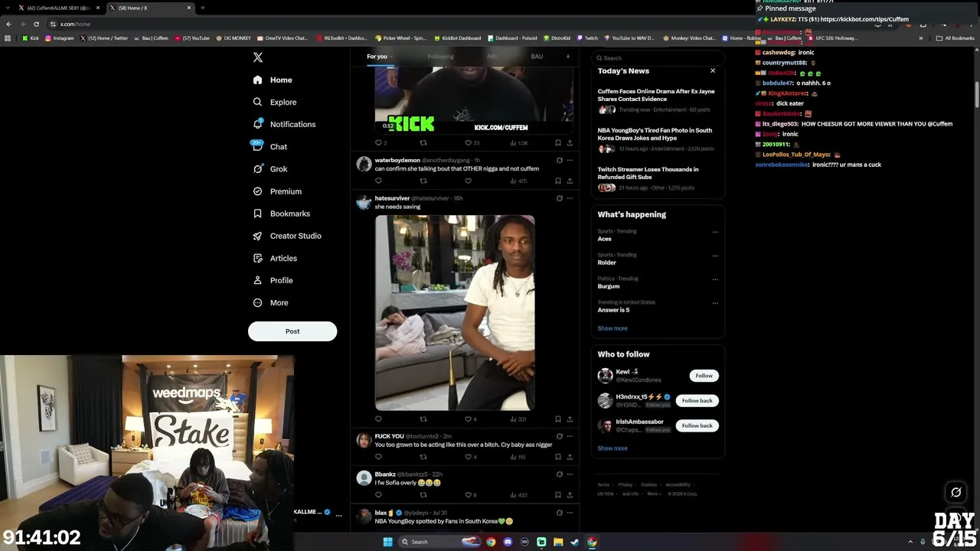Viewport: 980px width, 551px height.
Task: Share the Bbankz post
Action: [x=570, y=495]
